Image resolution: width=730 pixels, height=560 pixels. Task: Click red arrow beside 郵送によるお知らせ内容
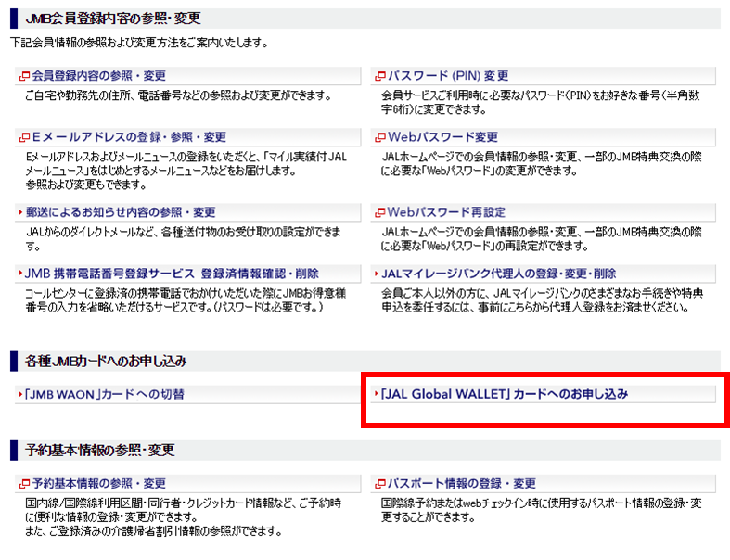coord(20,212)
